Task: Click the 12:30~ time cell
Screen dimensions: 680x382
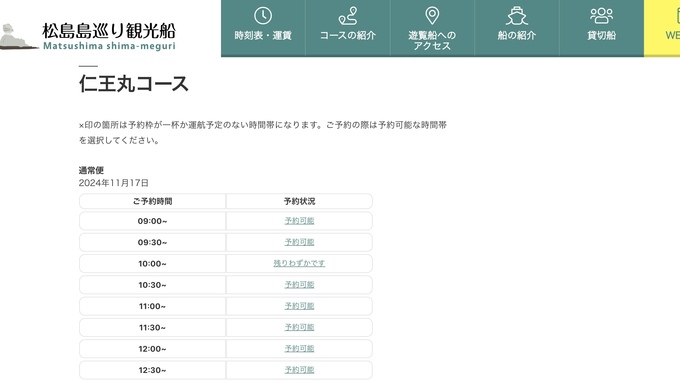Action: pyautogui.click(x=152, y=369)
